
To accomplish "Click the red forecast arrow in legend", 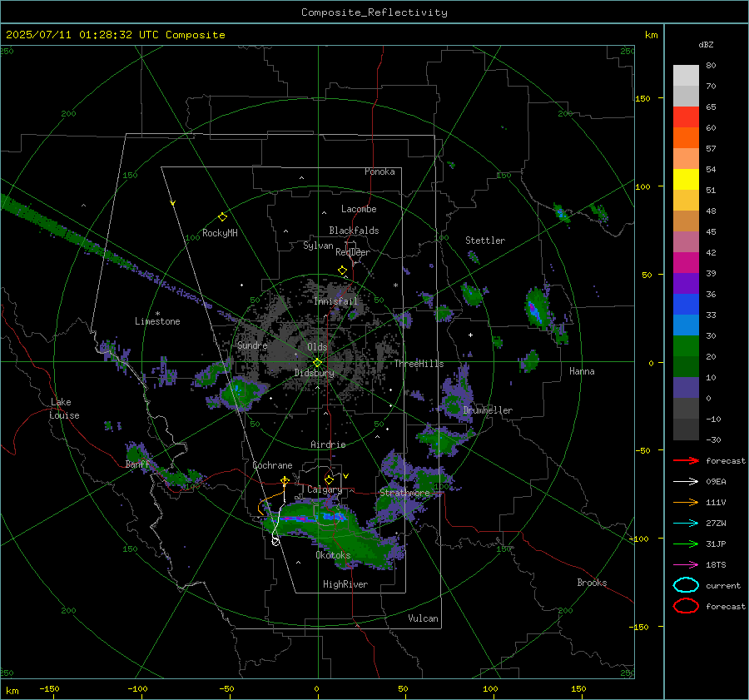I will [x=686, y=460].
